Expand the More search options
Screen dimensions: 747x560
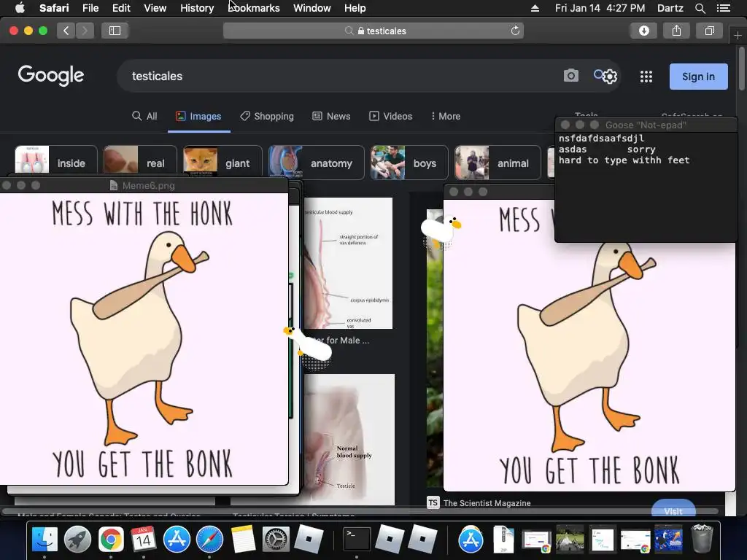446,116
